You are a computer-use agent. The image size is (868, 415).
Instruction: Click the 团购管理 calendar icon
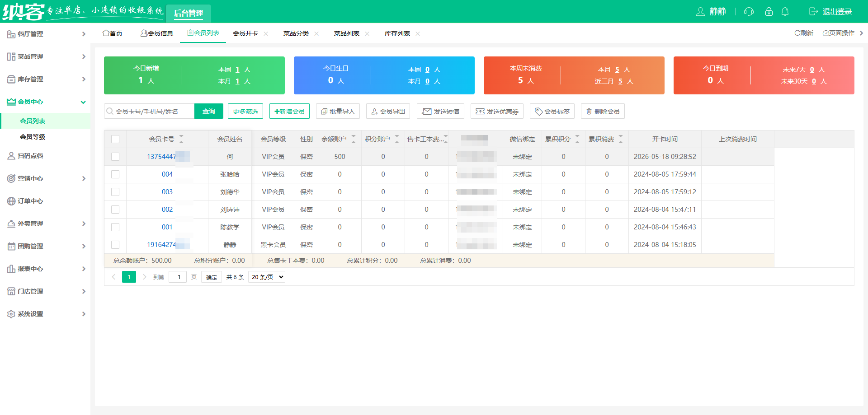point(11,246)
